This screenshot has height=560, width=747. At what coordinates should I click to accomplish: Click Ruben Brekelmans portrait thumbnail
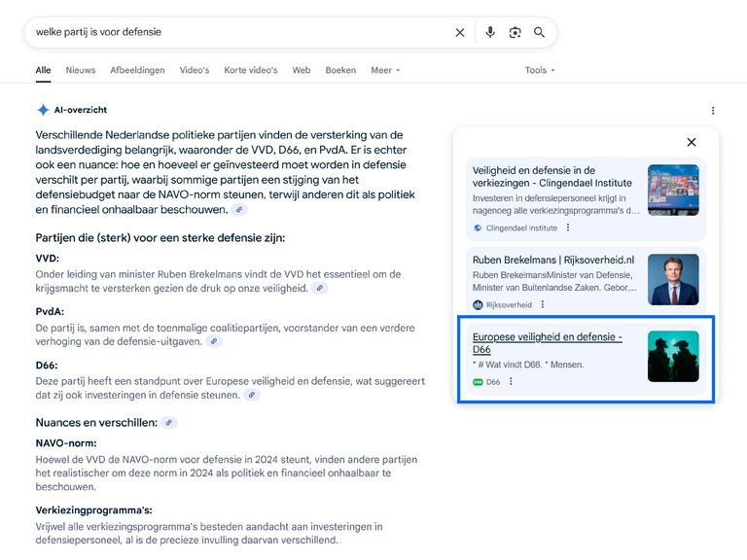[673, 280]
